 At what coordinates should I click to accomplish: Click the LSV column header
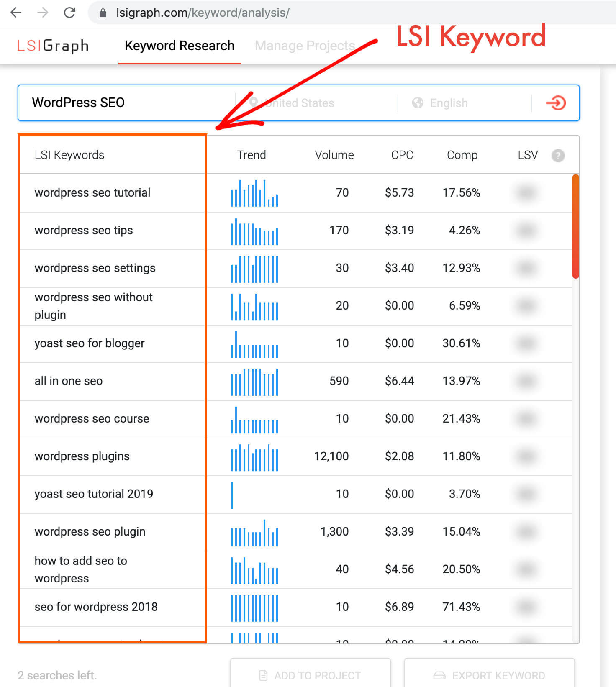(x=527, y=155)
